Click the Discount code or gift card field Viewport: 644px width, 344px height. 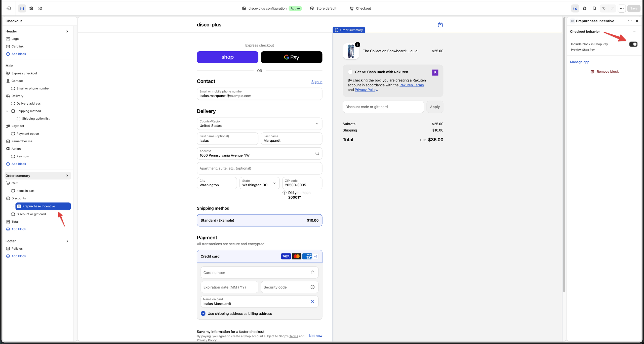pyautogui.click(x=383, y=107)
